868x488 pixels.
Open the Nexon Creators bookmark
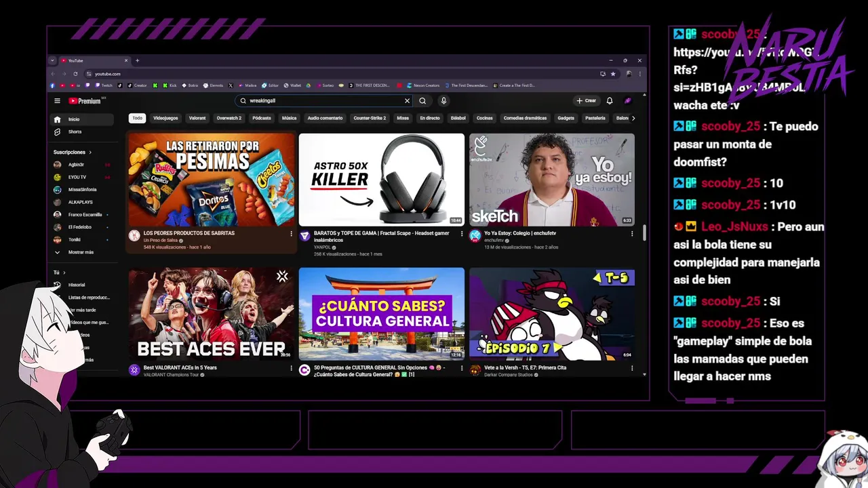423,85
